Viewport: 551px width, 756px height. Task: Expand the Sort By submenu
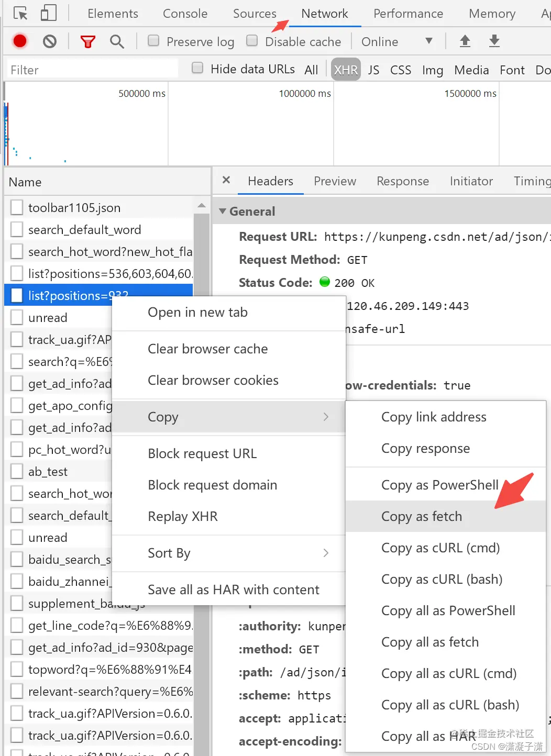point(229,553)
